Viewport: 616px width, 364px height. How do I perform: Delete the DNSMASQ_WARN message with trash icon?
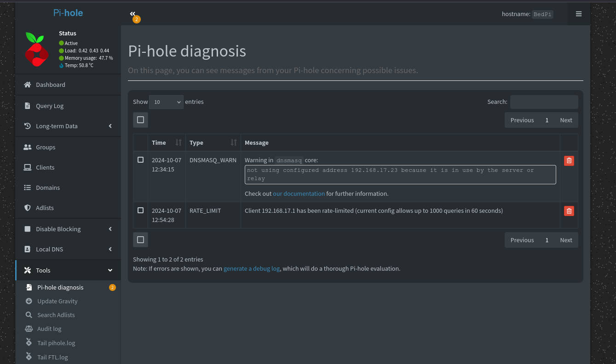tap(569, 161)
